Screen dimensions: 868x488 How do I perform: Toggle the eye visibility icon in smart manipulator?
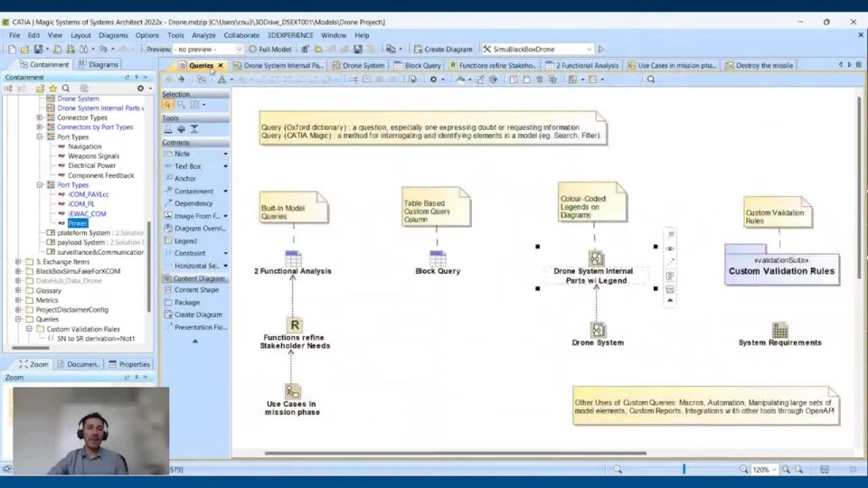pyautogui.click(x=670, y=249)
